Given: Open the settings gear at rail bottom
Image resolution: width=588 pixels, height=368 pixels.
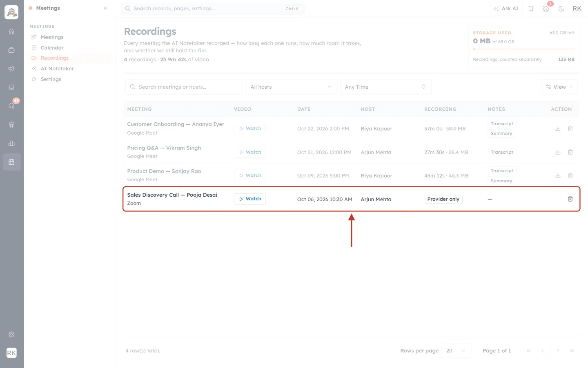Looking at the screenshot, I should 11,334.
